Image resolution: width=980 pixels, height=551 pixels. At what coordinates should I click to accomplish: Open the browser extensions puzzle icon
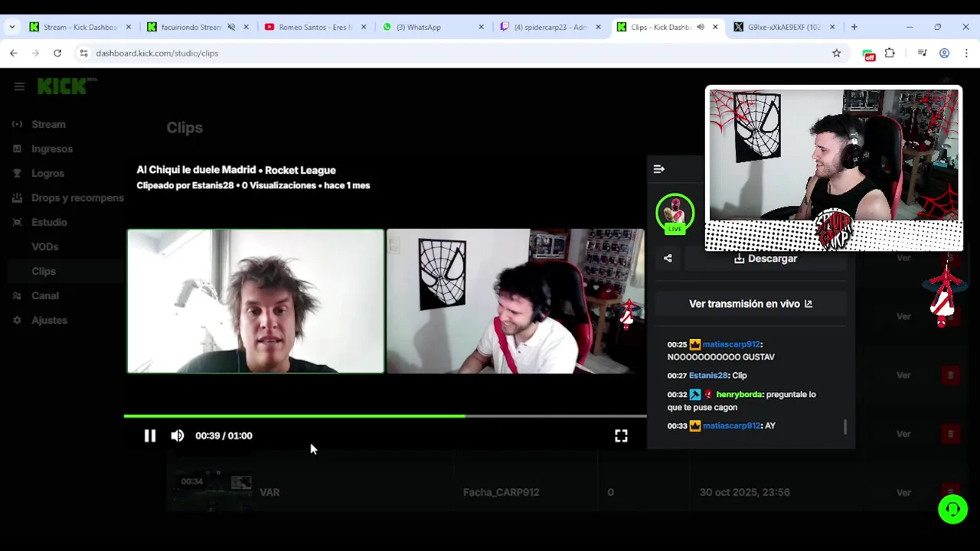coord(890,53)
